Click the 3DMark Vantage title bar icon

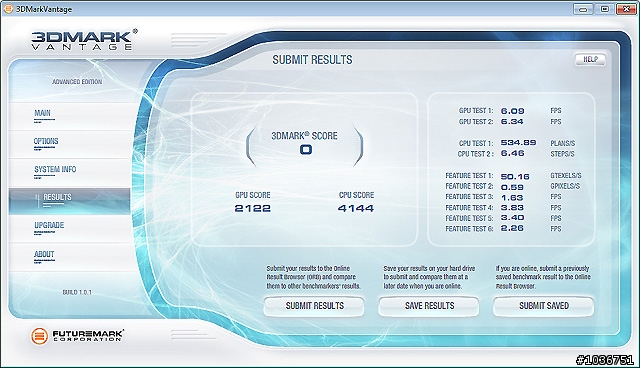tap(8, 9)
